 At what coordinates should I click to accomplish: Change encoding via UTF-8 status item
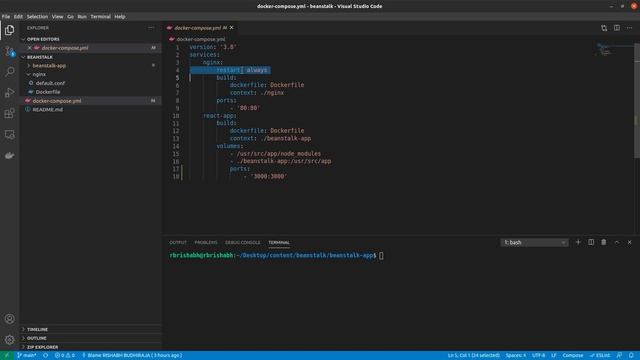click(538, 355)
